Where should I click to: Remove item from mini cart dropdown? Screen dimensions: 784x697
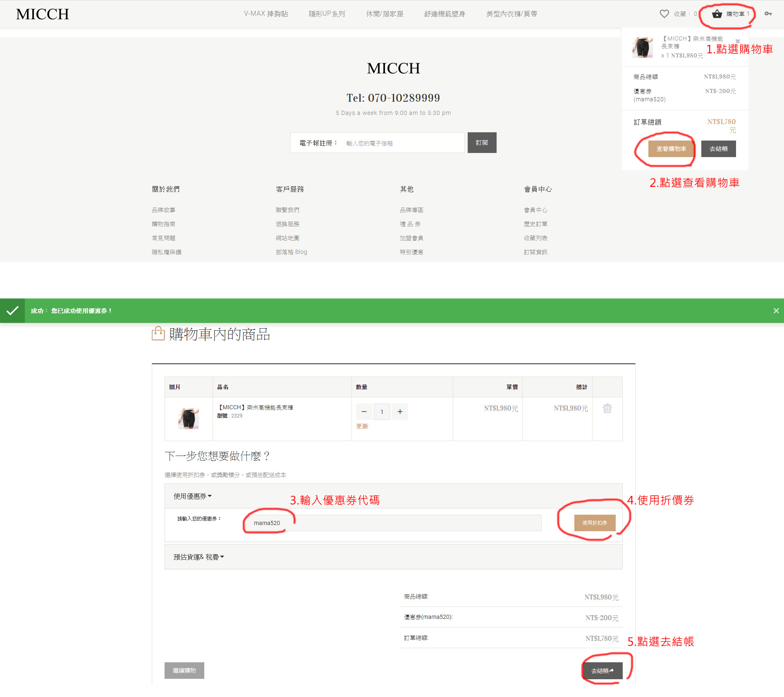[738, 41]
